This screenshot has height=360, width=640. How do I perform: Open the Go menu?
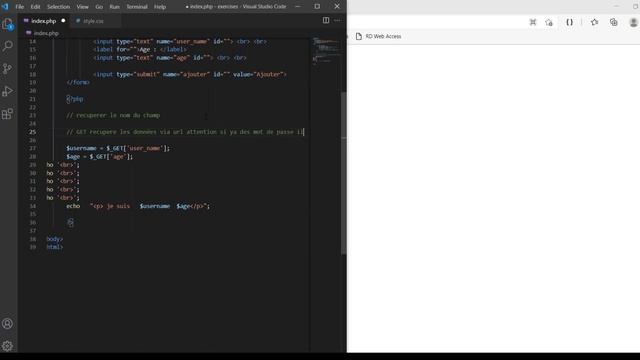coord(99,7)
